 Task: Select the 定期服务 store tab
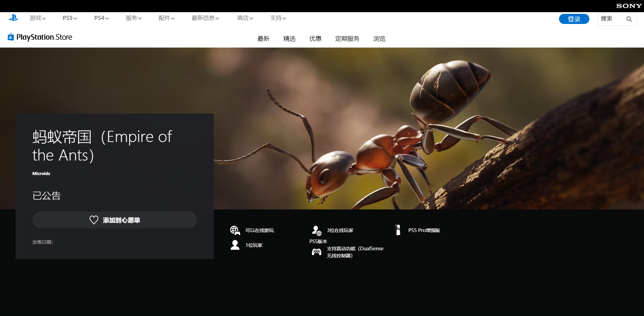[x=347, y=39]
